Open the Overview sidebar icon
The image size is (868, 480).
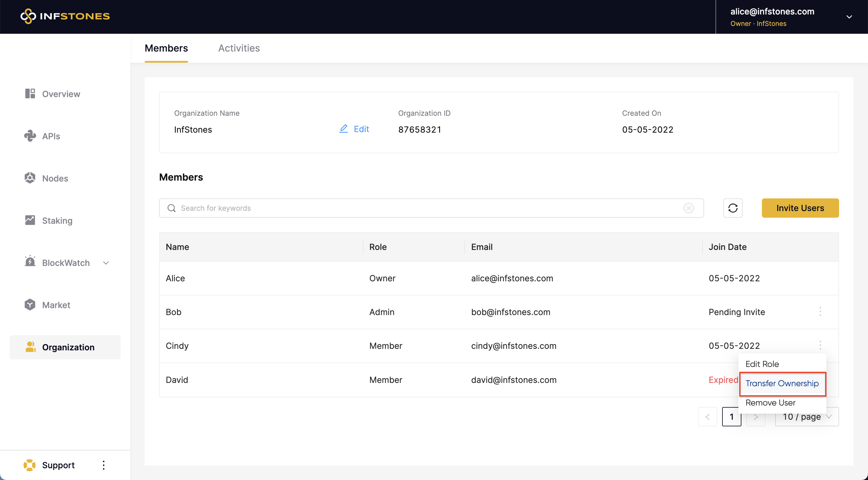pos(30,94)
